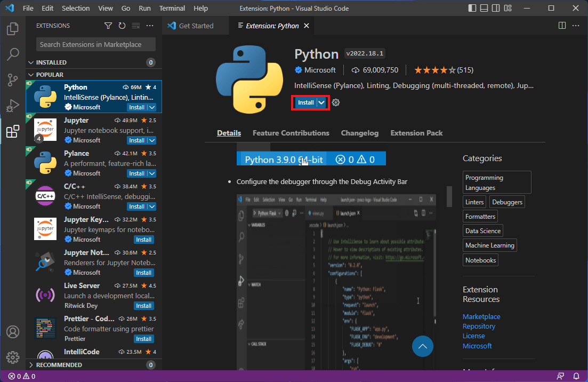588x382 pixels.
Task: Select the Extensions view icon
Action: click(x=13, y=131)
